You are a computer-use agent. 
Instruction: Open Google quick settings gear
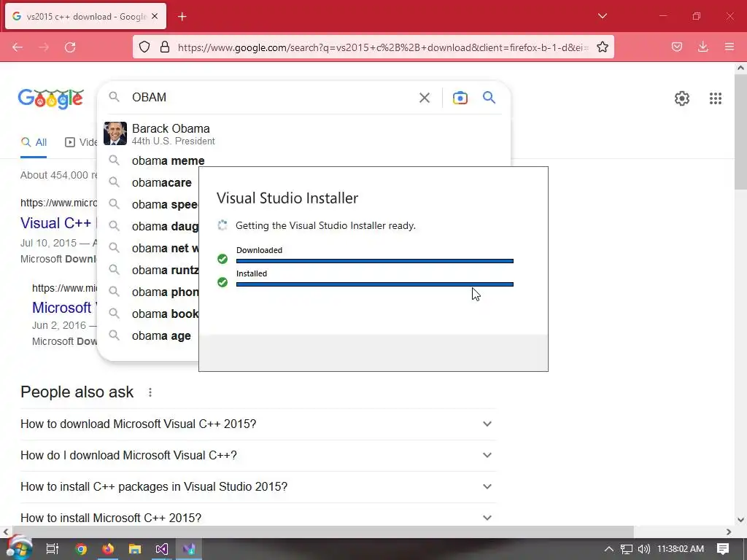[x=682, y=98]
